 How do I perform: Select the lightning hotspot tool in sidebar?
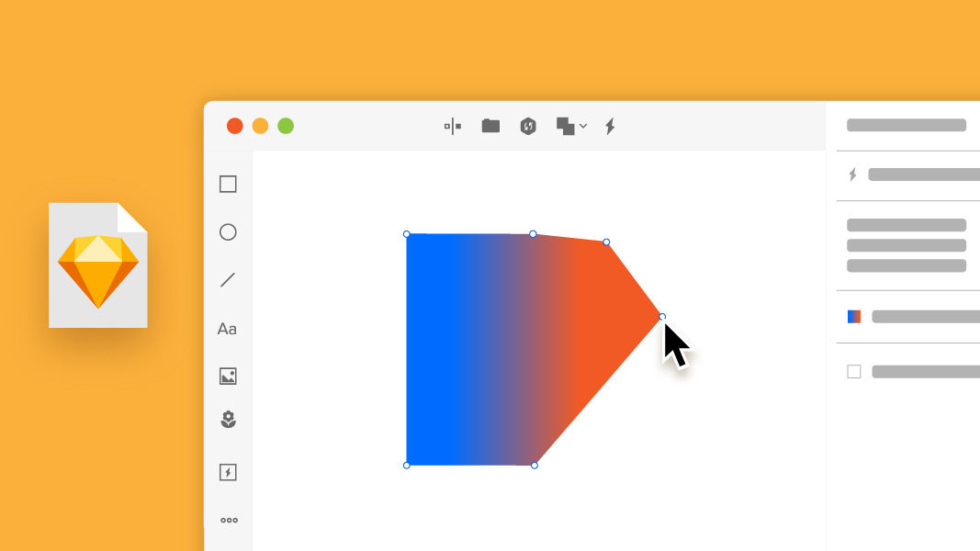tap(228, 472)
